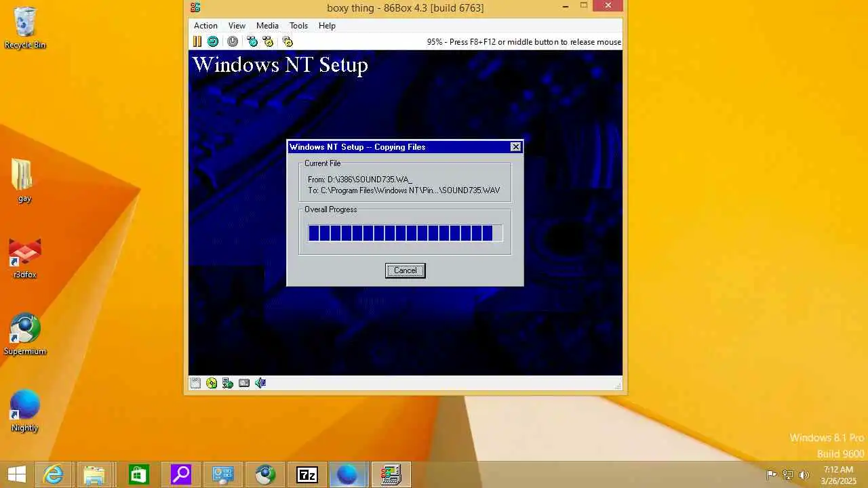The width and height of the screenshot is (868, 488).
Task: Click the 'Windows NT Setup' heading text
Action: (280, 65)
